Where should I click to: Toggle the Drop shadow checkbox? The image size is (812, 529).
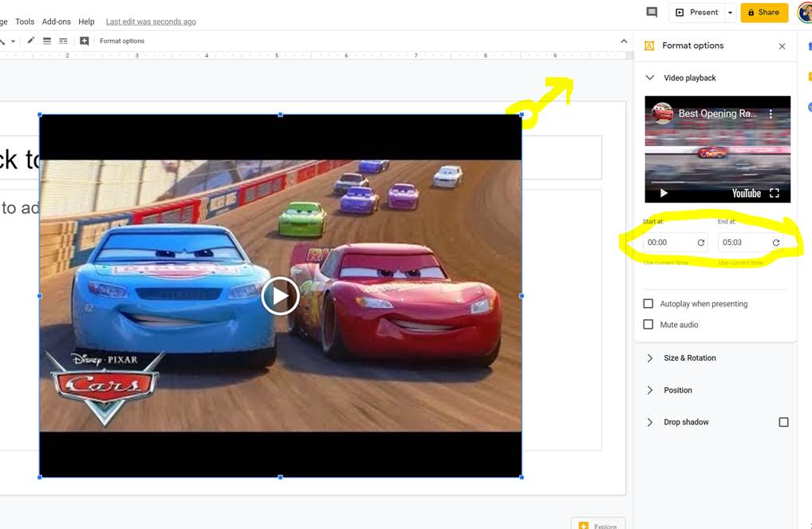click(783, 422)
